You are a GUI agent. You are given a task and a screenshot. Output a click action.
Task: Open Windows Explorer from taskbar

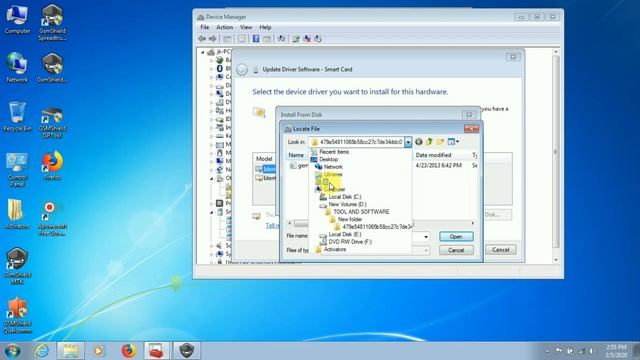pos(71,351)
